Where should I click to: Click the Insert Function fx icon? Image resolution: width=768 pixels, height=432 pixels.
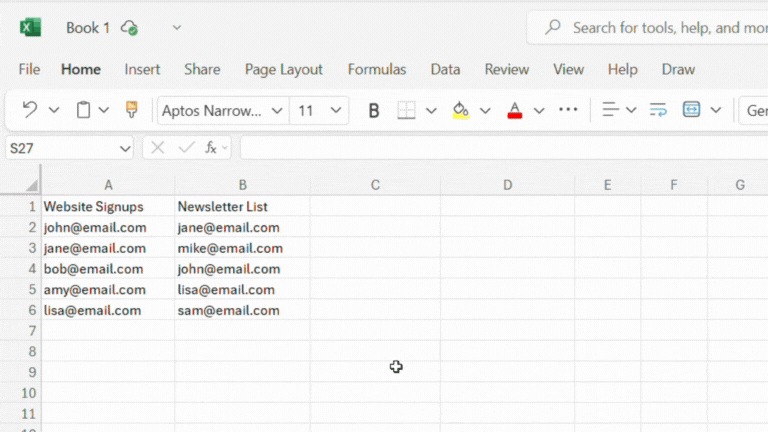click(x=211, y=147)
